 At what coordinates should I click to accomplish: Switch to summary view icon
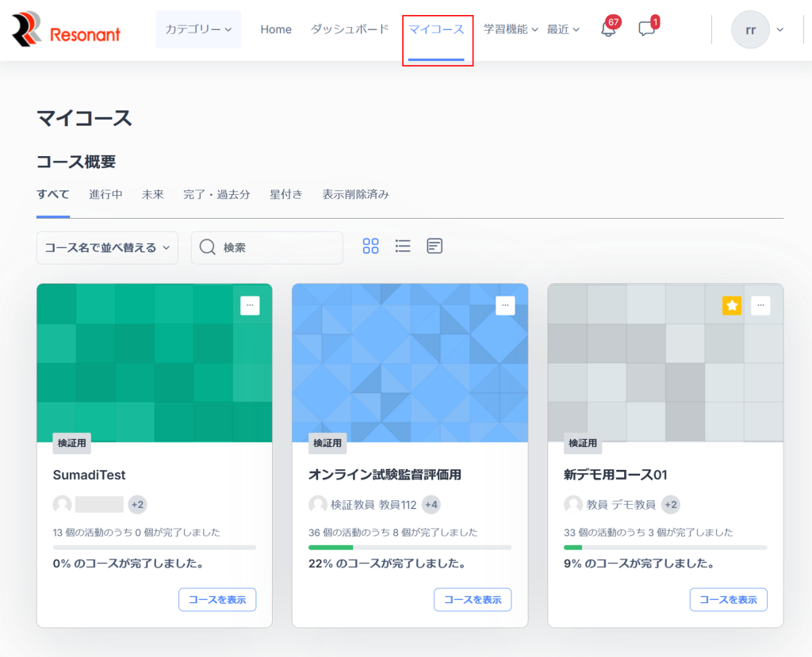click(x=435, y=246)
